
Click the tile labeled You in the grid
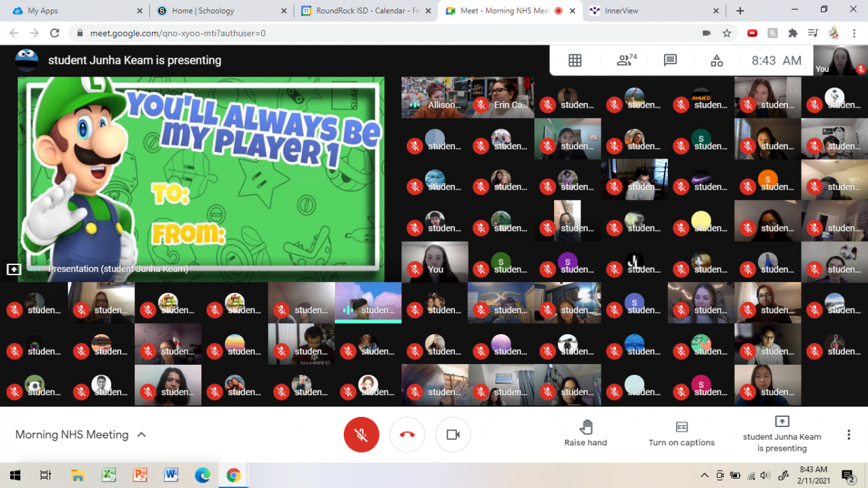[435, 262]
